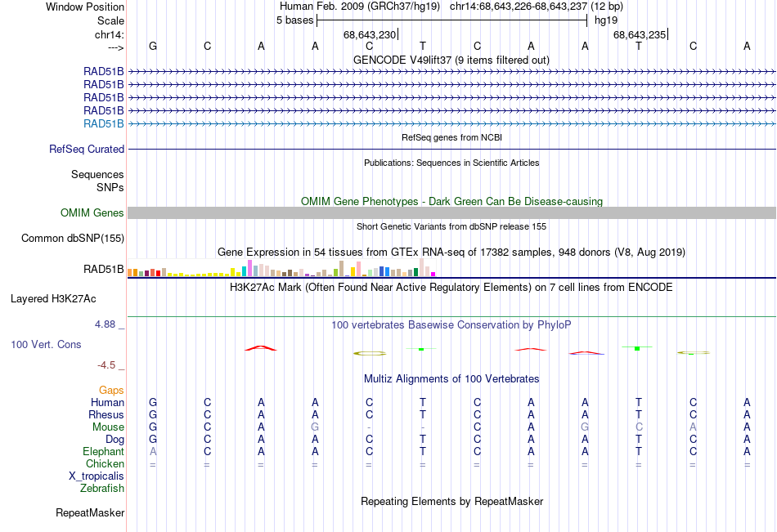
Task: Click the Window Position track label
Action: [85, 7]
